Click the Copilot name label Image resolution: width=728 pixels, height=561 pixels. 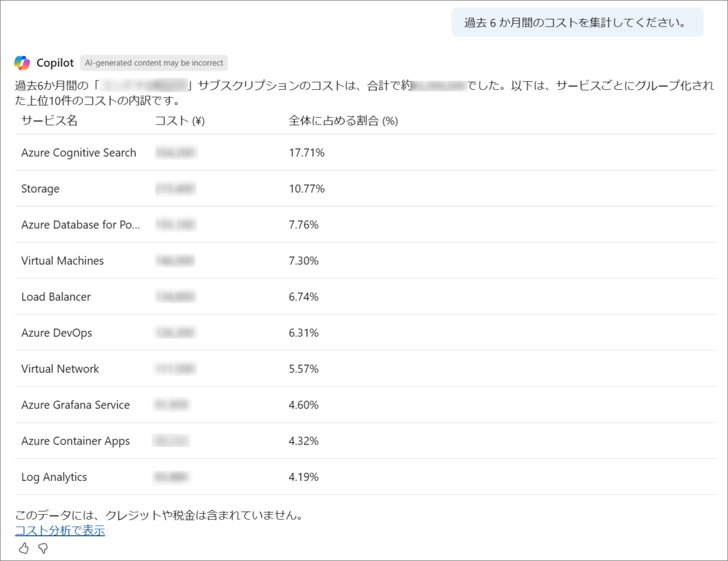coord(55,63)
